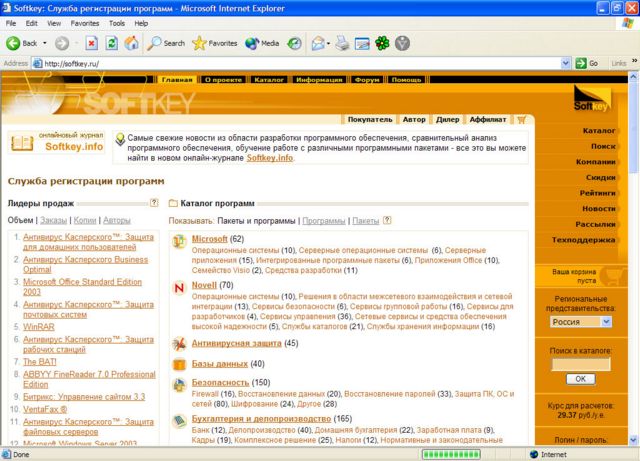Image resolution: width=640 pixels, height=461 pixels.
Task: Click the Softkey.info journal book icon
Action: pos(22,143)
